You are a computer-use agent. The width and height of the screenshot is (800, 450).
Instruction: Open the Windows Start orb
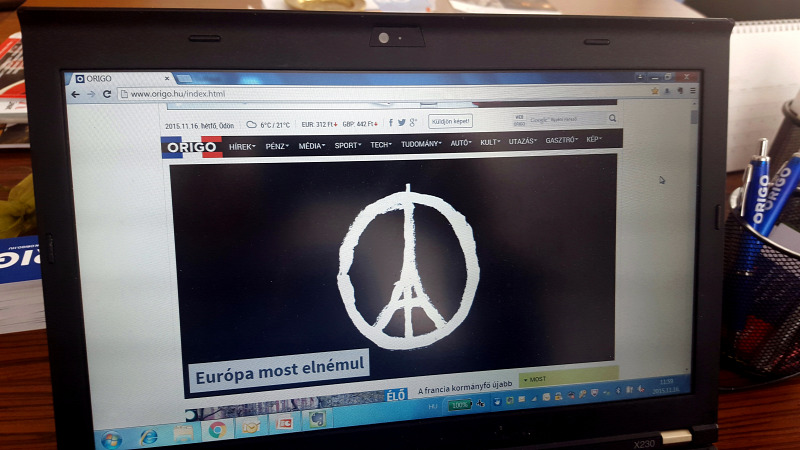111,439
